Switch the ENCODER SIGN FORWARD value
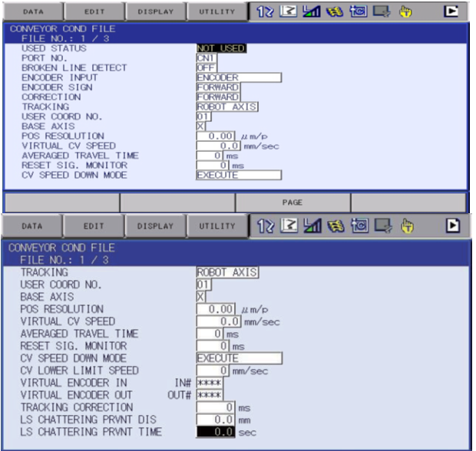Screen dimensions: 476x451 point(218,87)
